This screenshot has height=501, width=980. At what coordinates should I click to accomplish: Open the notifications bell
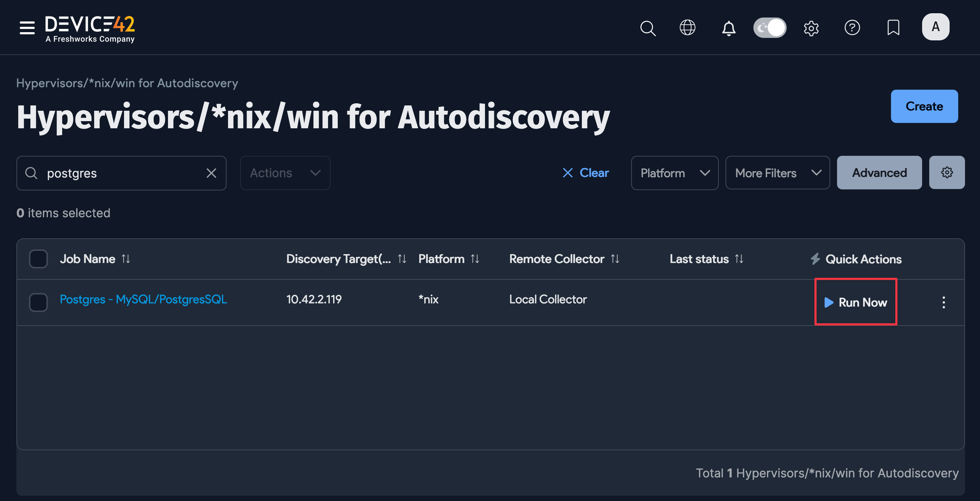click(x=728, y=28)
